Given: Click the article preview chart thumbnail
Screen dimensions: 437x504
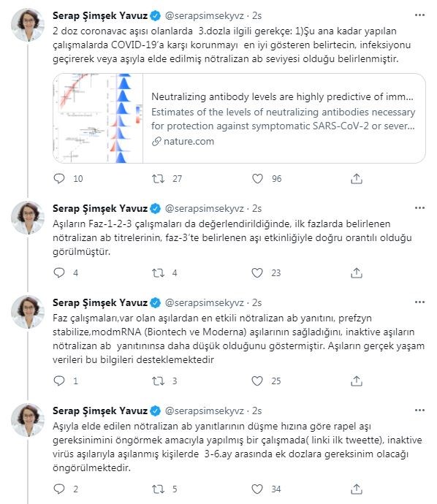Looking at the screenshot, I should [x=98, y=118].
